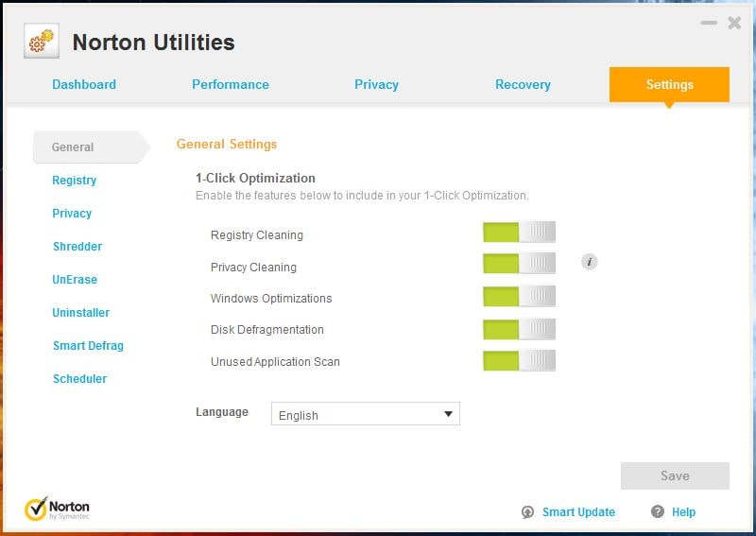The height and width of the screenshot is (536, 756).
Task: Click the Smart Update refresh icon
Action: coord(527,512)
